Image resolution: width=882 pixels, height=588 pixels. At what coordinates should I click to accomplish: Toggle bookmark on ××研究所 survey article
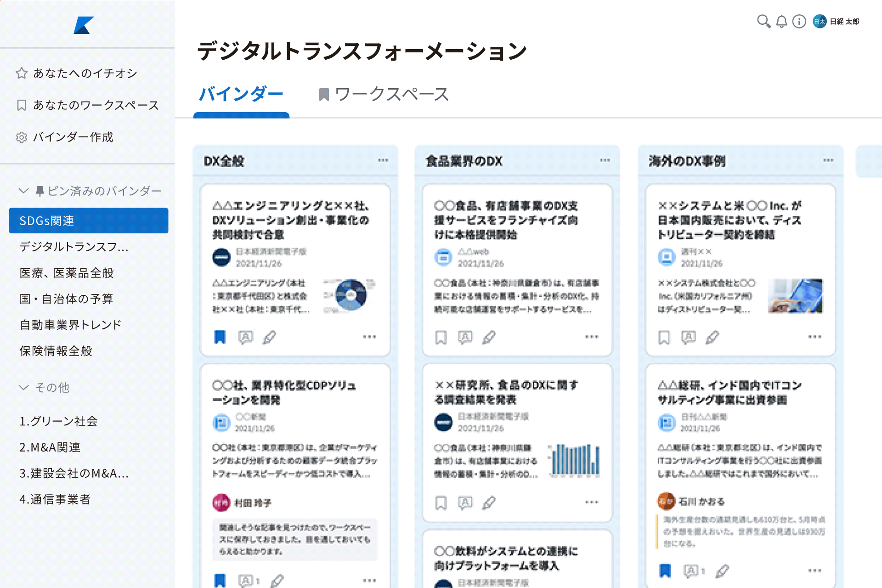[x=441, y=503]
